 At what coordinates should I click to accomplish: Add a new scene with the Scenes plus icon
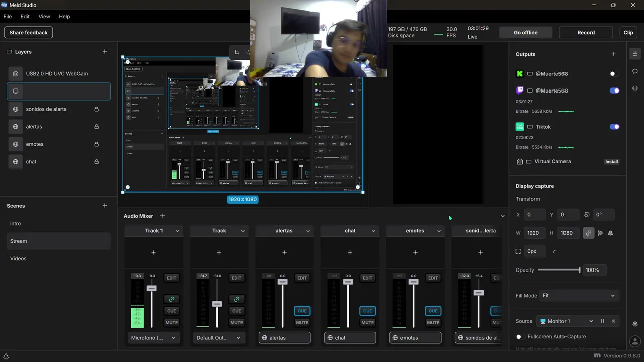point(105,206)
